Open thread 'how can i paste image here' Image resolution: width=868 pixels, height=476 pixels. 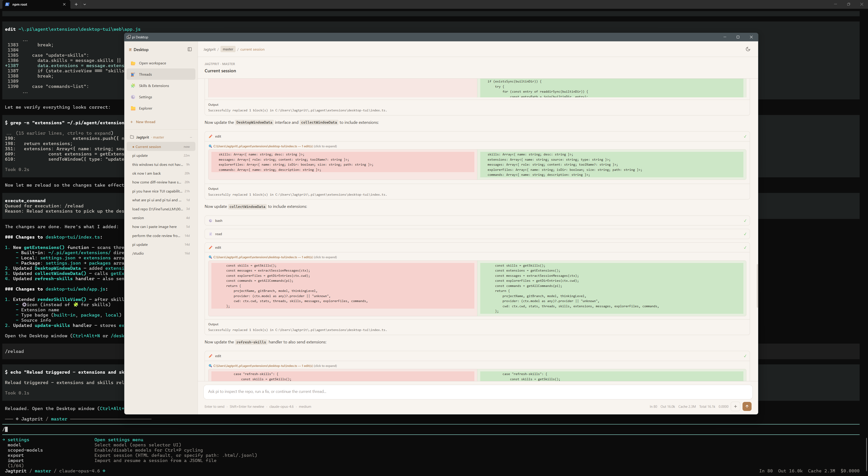point(161,227)
